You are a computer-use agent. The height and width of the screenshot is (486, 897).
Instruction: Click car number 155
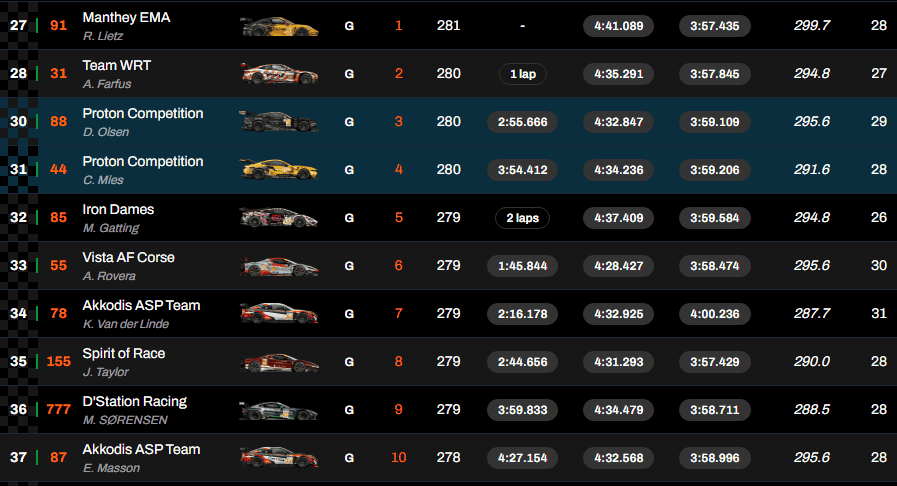[x=58, y=362]
